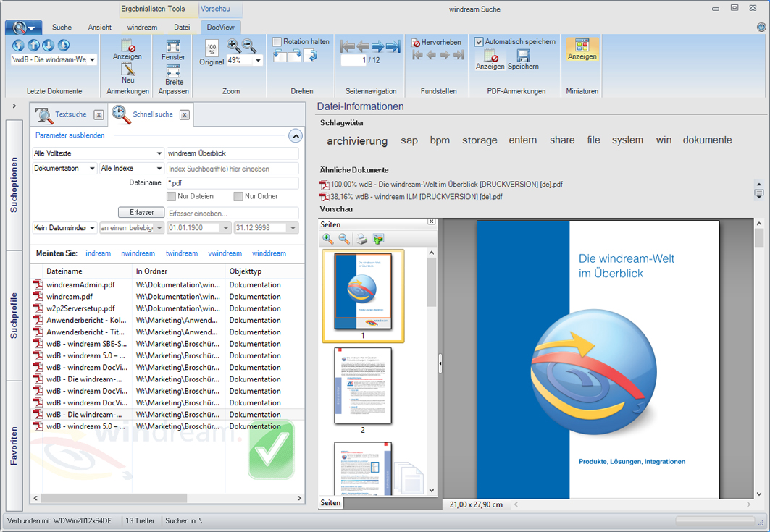The image size is (770, 532).
Task: Fit the document to Breite width
Action: coord(174,75)
